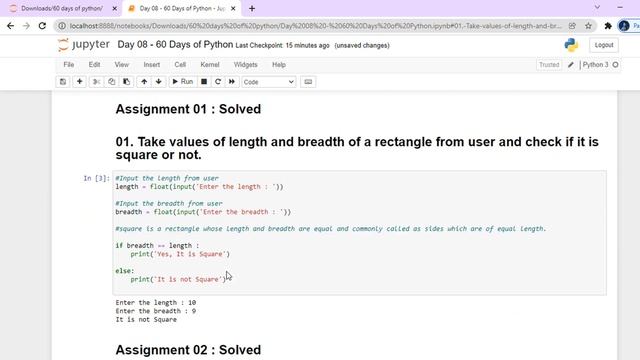Image resolution: width=640 pixels, height=360 pixels.
Task: Click the Logout button
Action: [604, 45]
